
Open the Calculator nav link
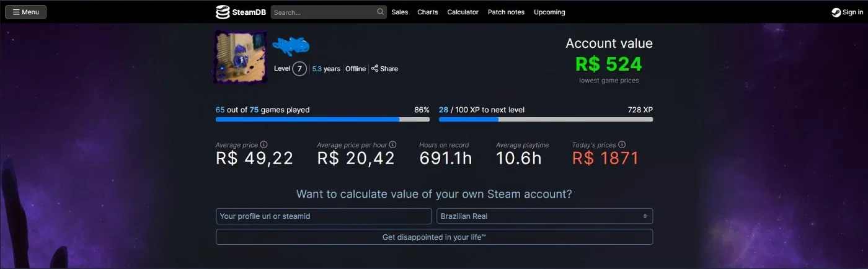point(463,12)
